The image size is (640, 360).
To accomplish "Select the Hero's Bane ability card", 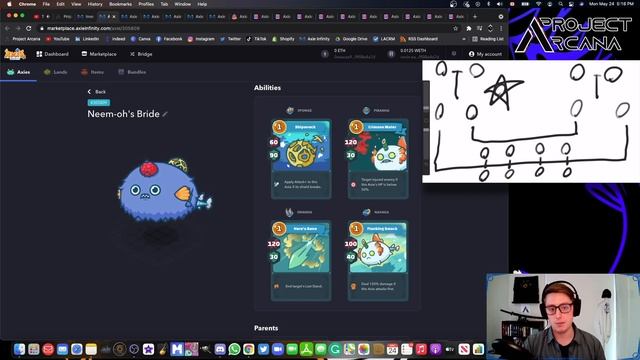I will pos(301,261).
